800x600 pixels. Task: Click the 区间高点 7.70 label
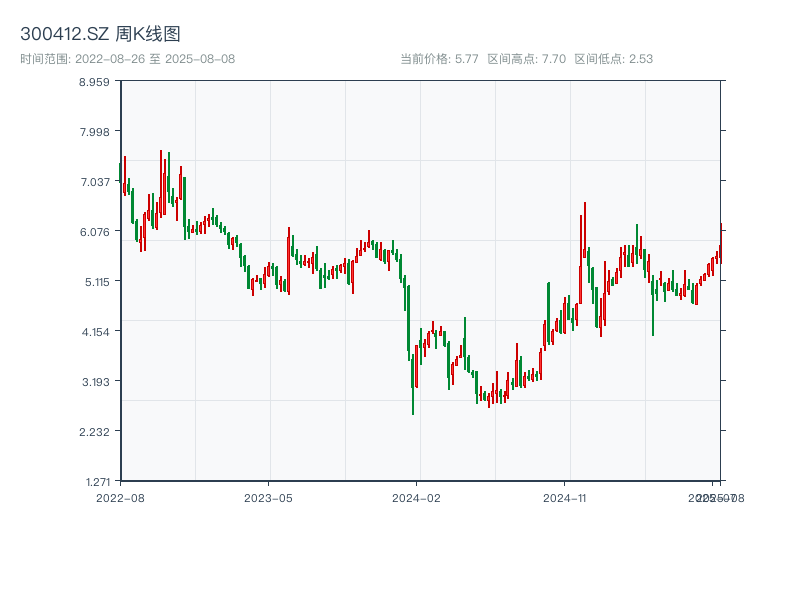coord(526,59)
